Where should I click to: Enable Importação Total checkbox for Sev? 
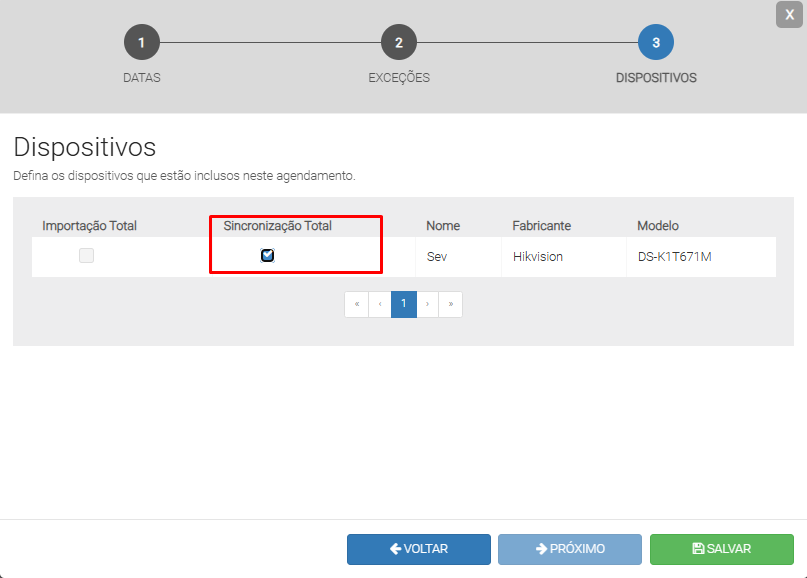tap(87, 256)
